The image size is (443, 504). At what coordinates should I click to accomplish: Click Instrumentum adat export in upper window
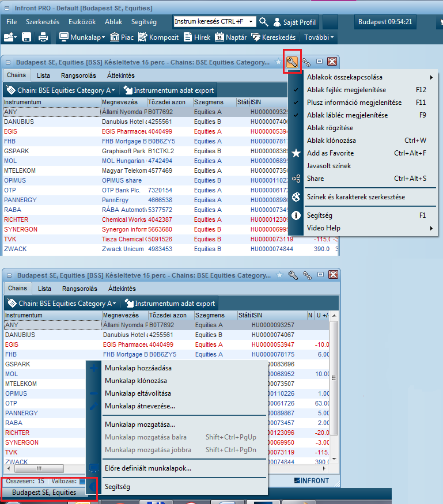coord(169,90)
